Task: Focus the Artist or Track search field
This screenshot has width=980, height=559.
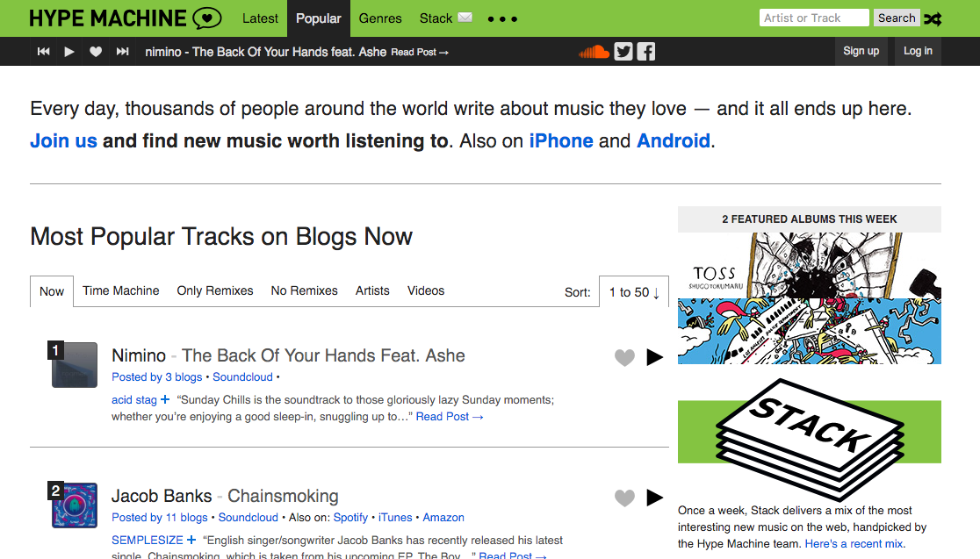Action: pyautogui.click(x=814, y=18)
